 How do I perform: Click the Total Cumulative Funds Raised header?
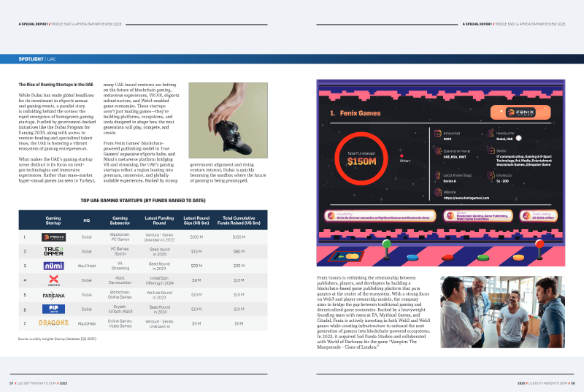tap(239, 220)
